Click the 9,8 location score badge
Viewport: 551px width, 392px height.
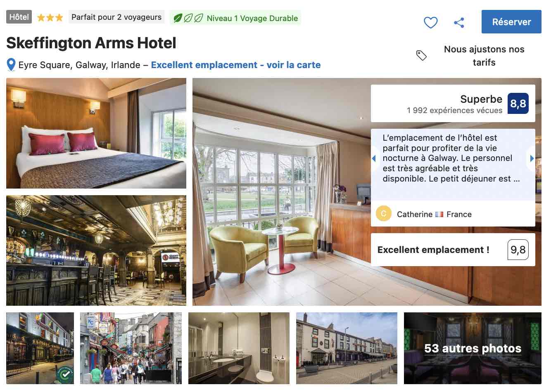(518, 250)
